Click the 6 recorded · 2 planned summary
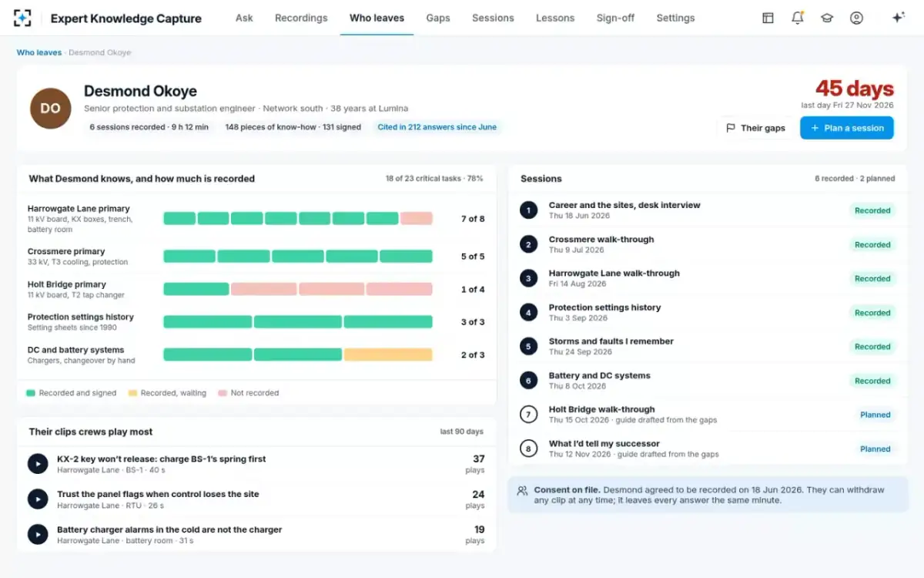The width and height of the screenshot is (924, 578). click(x=855, y=178)
